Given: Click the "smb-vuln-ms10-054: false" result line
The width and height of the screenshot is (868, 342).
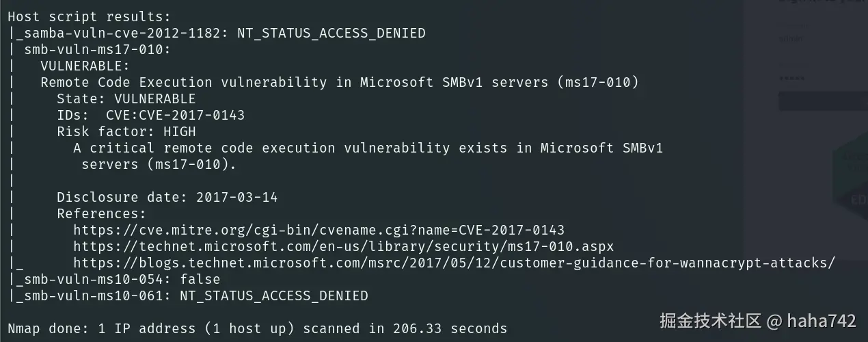Looking at the screenshot, I should 118,279.
